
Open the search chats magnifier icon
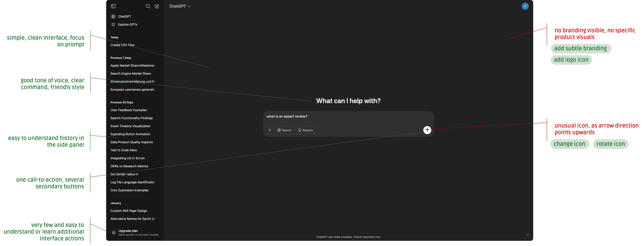pos(148,6)
